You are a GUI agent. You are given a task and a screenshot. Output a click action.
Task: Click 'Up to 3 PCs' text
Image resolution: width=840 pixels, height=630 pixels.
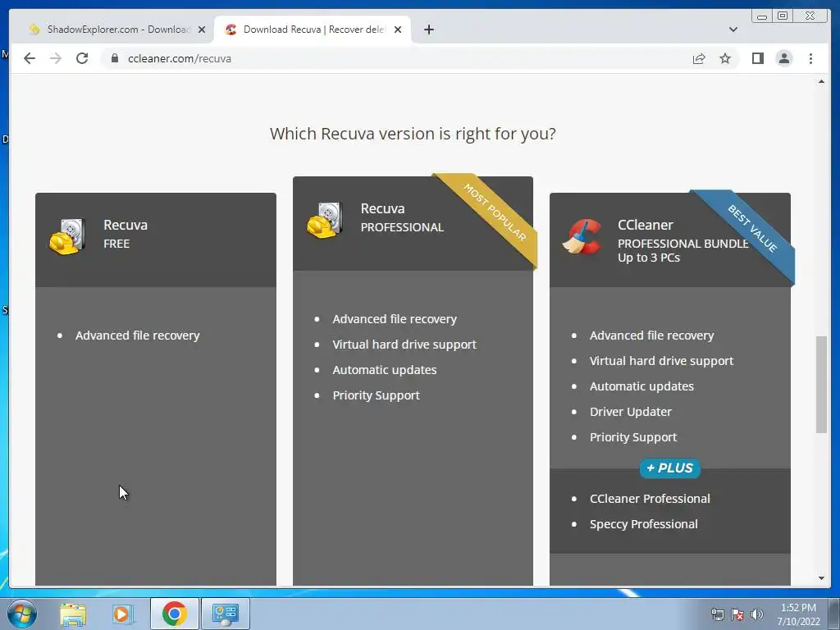649,258
